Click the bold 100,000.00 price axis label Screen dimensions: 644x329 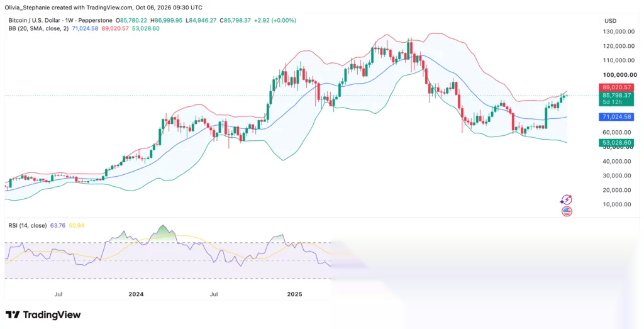point(619,75)
